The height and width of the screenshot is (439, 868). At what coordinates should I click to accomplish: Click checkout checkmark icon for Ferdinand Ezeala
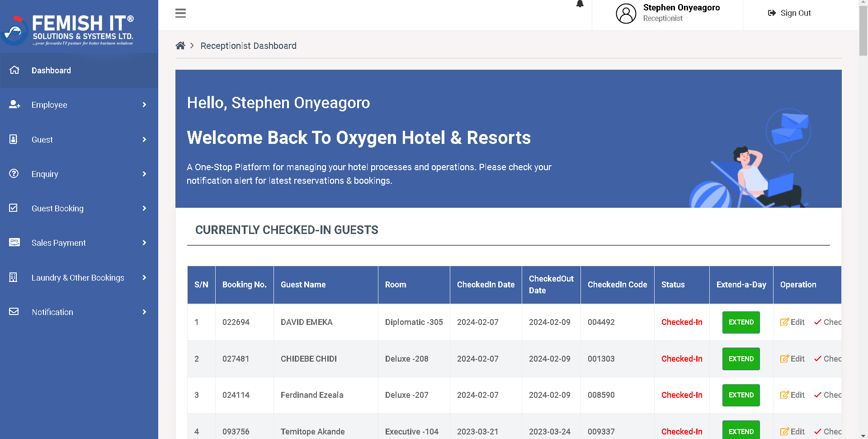click(x=817, y=395)
